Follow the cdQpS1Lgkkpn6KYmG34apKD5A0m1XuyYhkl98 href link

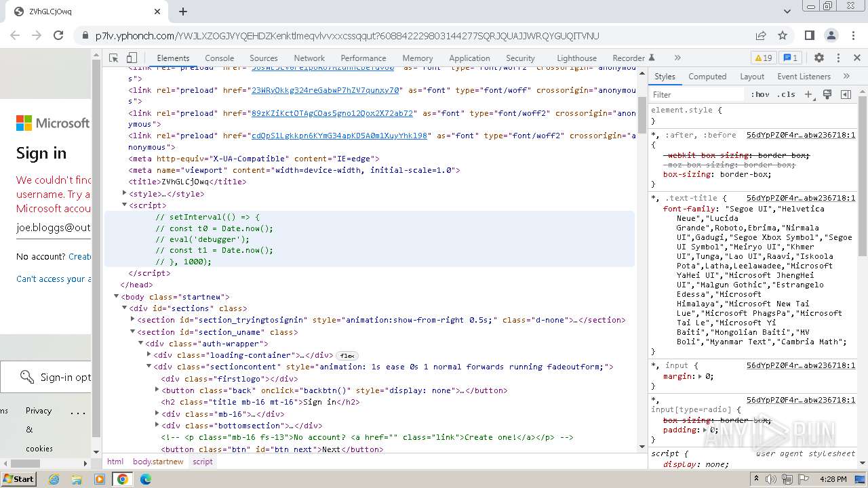point(339,136)
